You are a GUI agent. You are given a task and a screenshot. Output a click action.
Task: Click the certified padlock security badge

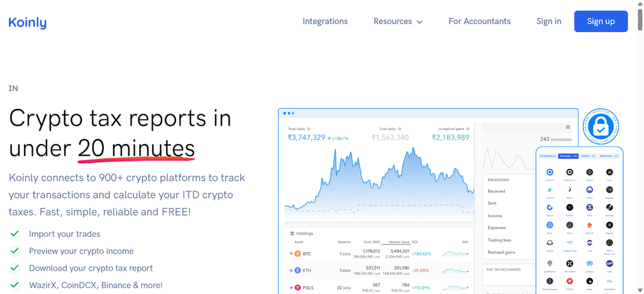601,126
